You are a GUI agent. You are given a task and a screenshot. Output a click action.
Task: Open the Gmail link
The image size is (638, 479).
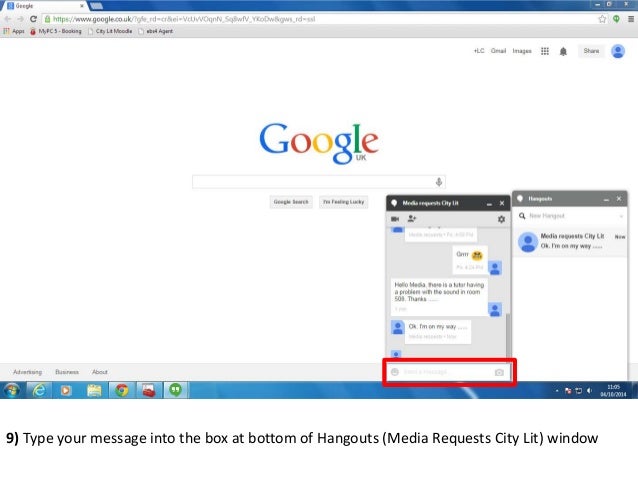pos(498,51)
